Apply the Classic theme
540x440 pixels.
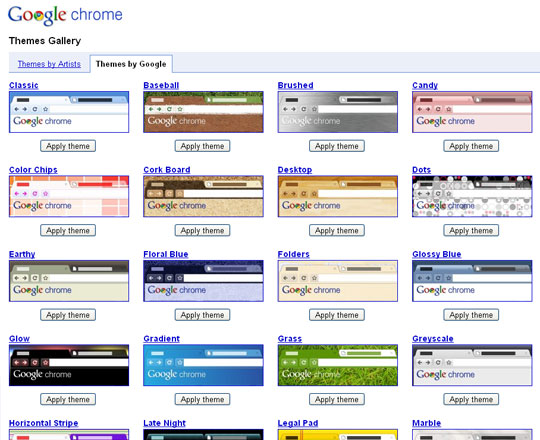coord(68,146)
